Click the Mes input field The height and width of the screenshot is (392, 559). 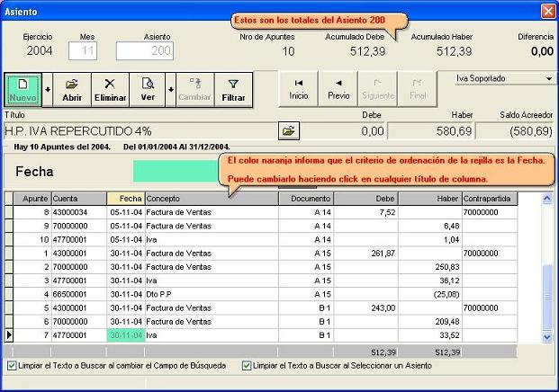click(x=83, y=51)
